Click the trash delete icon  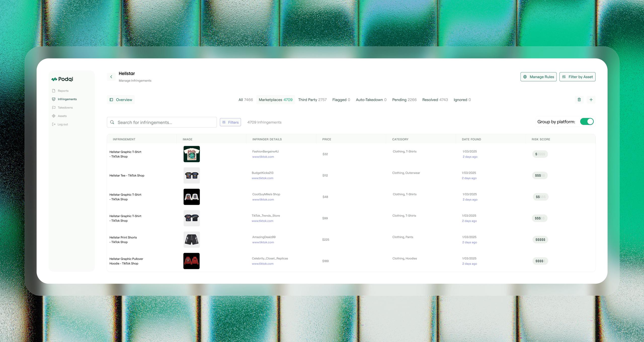579,100
